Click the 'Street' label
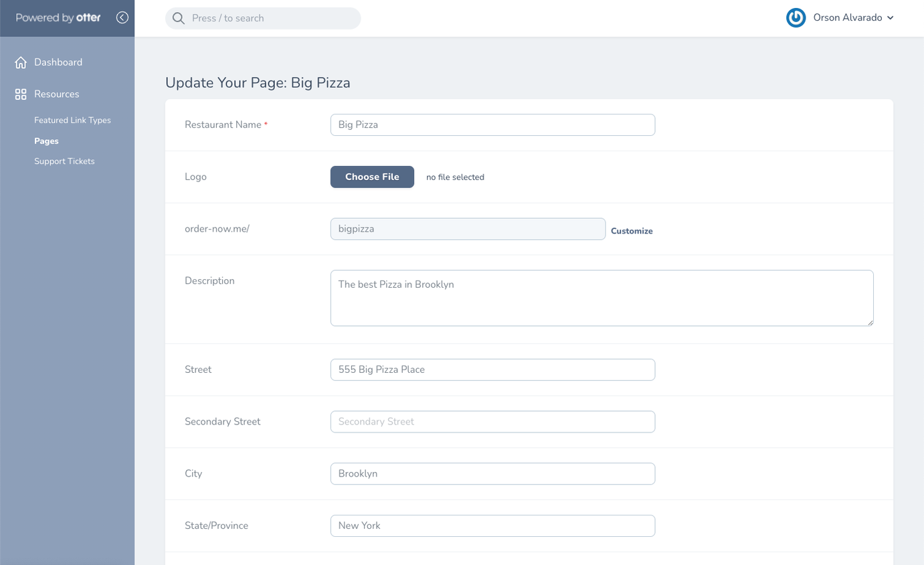Image resolution: width=924 pixels, height=565 pixels. click(198, 370)
